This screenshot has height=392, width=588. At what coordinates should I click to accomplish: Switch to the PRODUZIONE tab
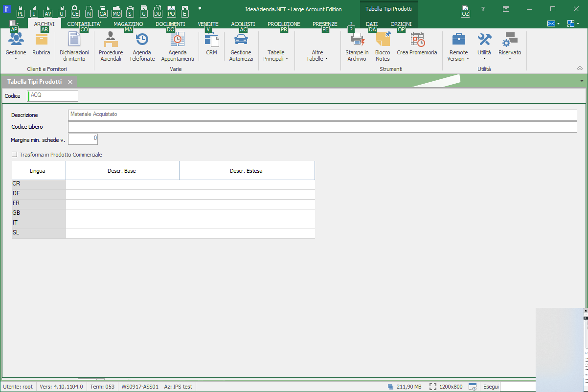point(284,24)
